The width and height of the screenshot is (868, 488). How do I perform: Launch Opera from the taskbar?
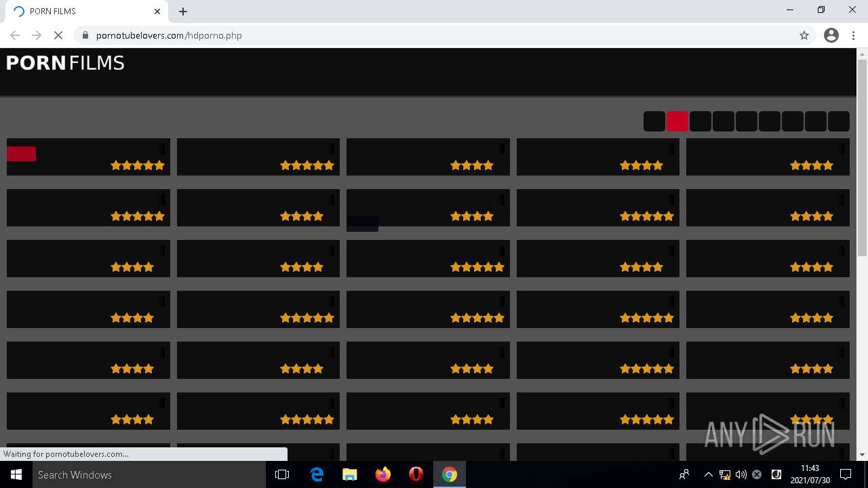pos(416,474)
